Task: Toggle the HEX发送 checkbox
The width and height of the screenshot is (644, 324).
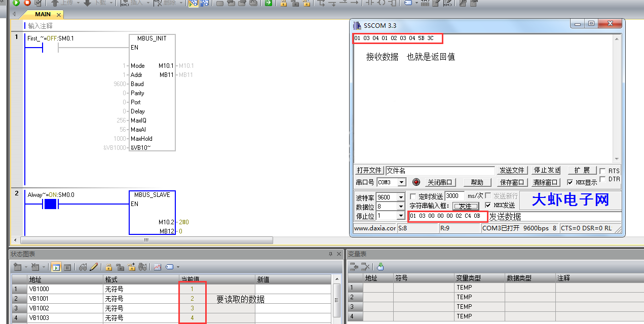Action: (488, 205)
